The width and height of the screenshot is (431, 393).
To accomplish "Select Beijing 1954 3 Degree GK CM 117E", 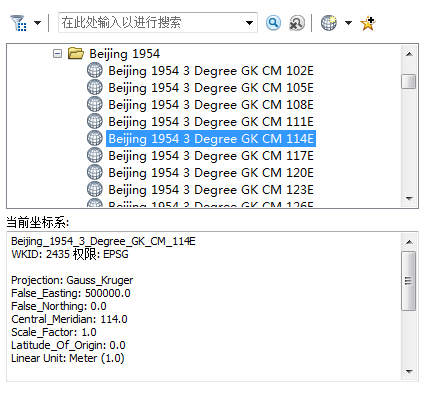I will coord(211,156).
